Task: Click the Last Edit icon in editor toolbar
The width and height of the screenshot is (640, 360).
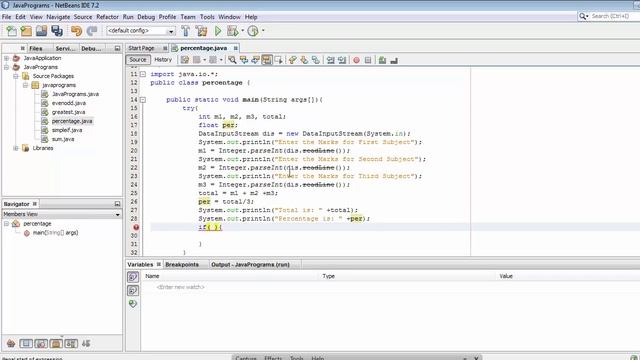Action: [x=185, y=60]
